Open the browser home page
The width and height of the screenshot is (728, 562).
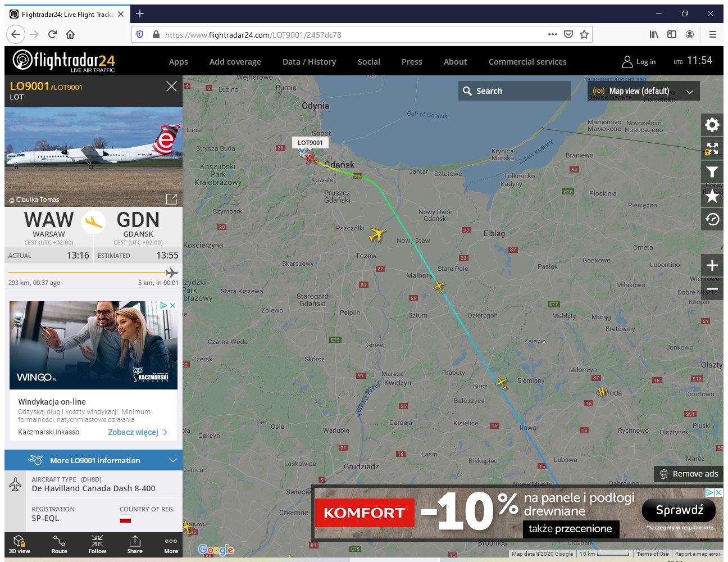(x=70, y=34)
